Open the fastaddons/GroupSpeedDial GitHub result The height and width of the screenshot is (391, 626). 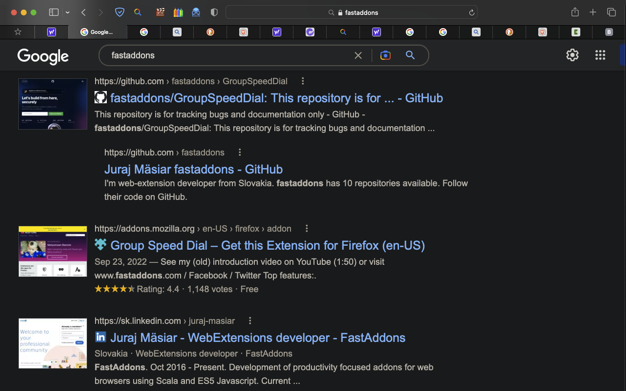point(277,98)
